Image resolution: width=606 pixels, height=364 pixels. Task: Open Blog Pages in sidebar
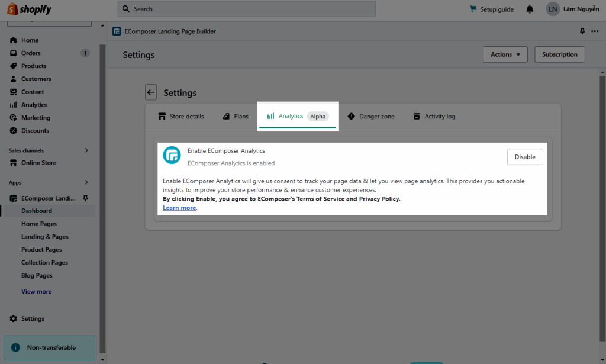pos(37,275)
